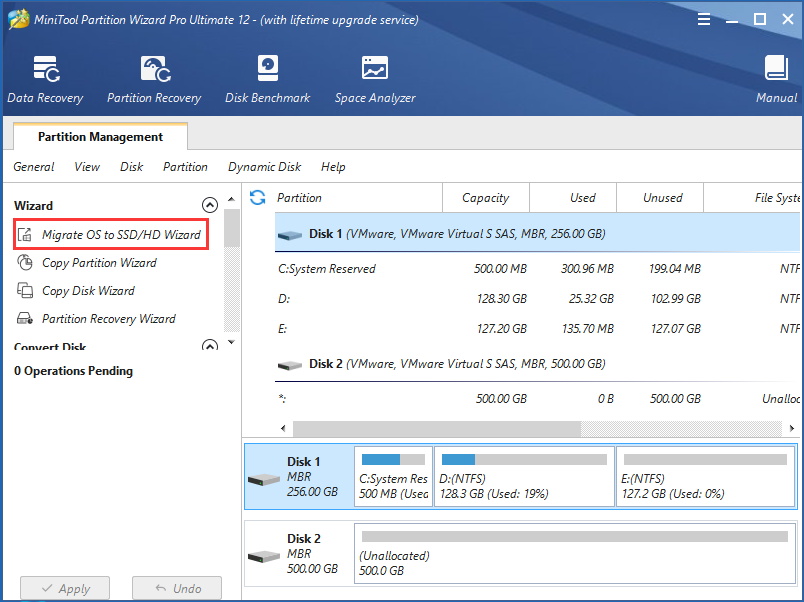Open the Manual book icon
Viewport: 804px width, 602px height.
pos(776,68)
